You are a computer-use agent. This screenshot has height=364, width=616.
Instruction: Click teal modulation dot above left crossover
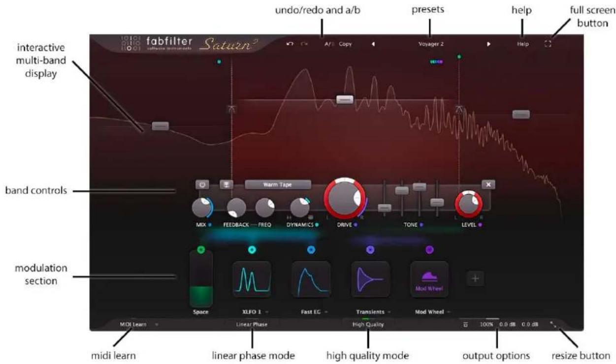tap(219, 62)
